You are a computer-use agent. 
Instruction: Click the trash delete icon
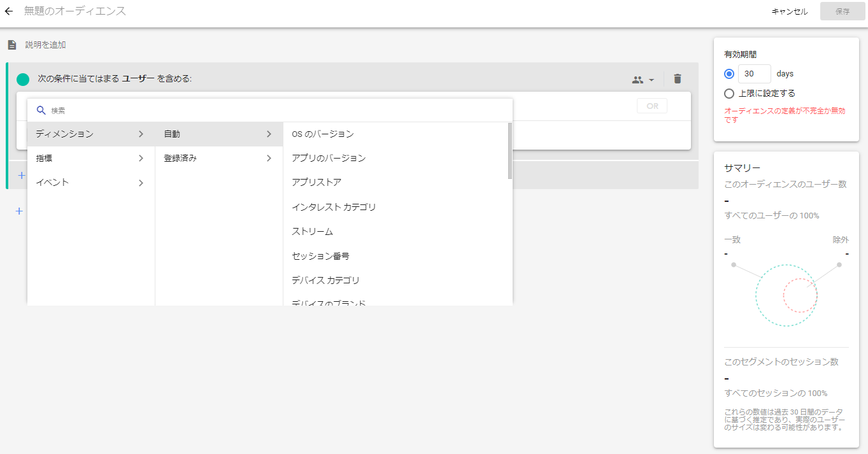click(677, 79)
